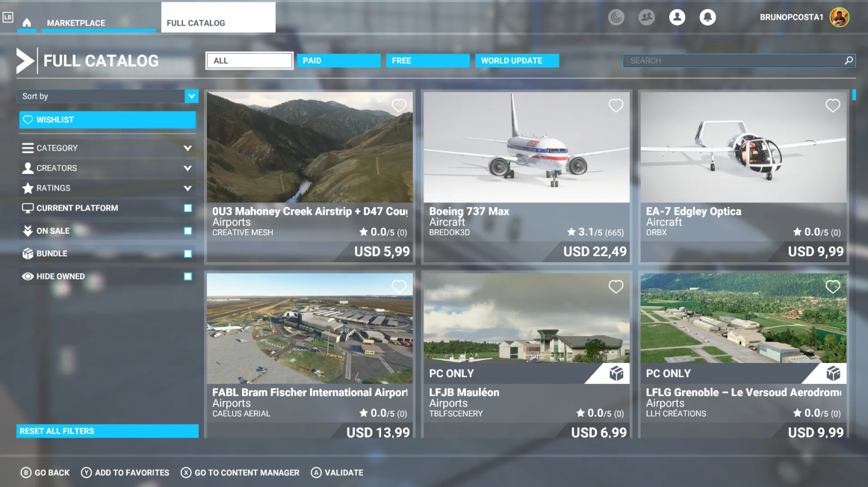Expand the Ratings filter chevron

point(187,188)
